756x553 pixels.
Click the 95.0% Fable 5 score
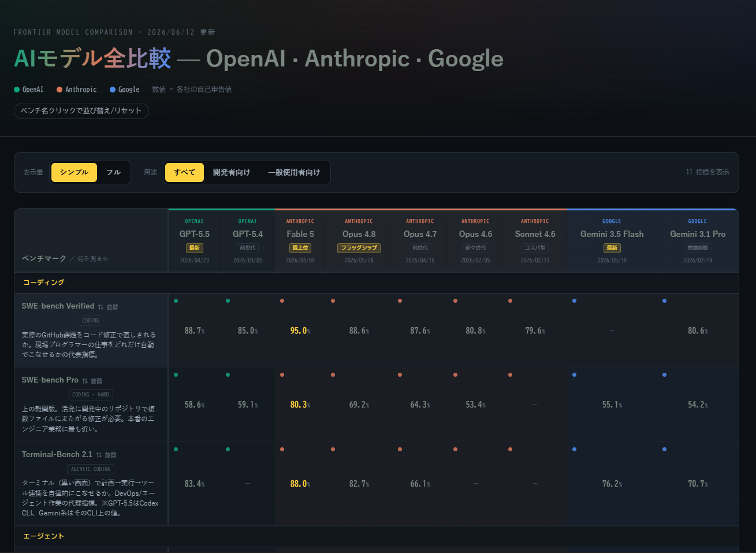300,331
